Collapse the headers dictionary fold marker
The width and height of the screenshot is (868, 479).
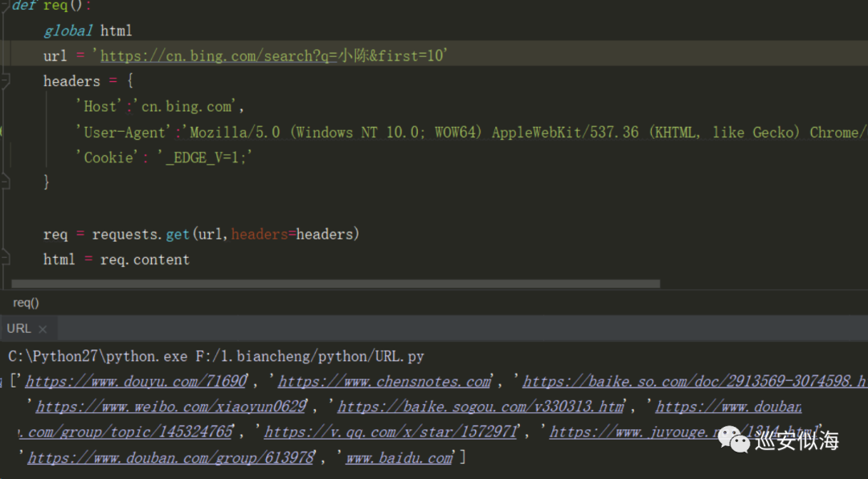click(x=5, y=81)
